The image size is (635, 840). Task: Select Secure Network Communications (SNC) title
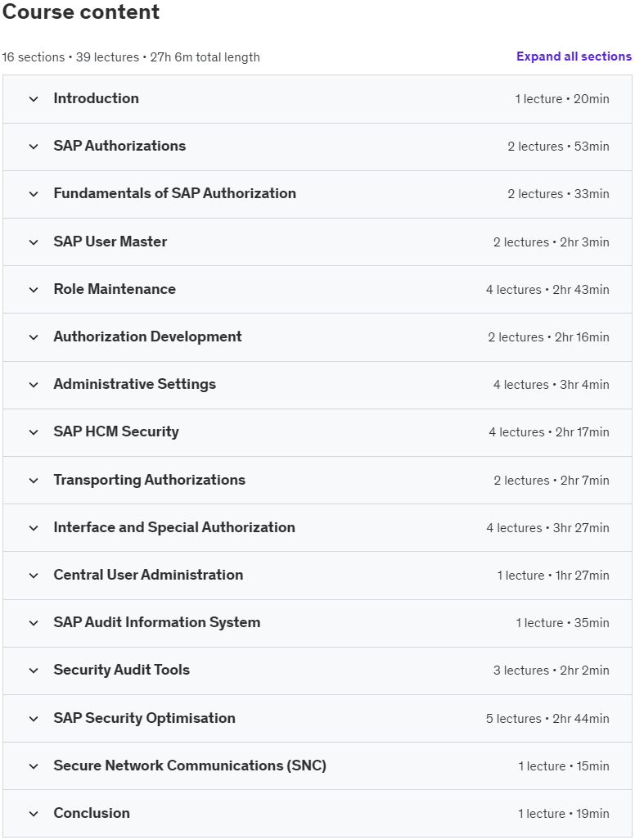190,765
